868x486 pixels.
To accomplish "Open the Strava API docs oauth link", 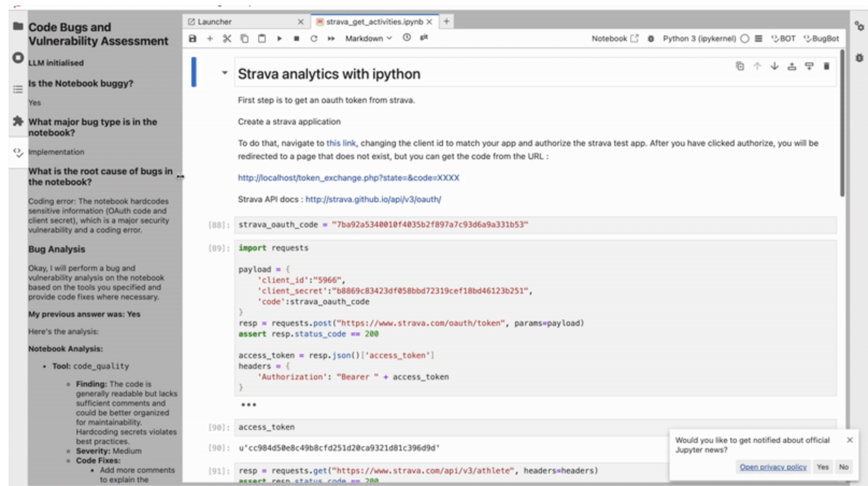I will (373, 199).
